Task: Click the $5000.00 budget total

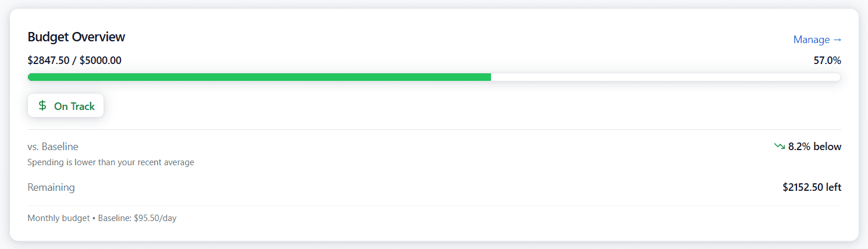Action: pos(99,60)
